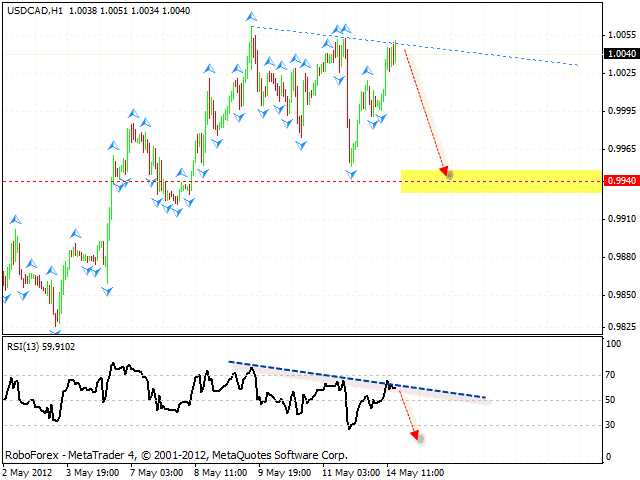640x480 pixels.
Task: Select the blue dotted trendline on price chart
Action: click(x=500, y=55)
